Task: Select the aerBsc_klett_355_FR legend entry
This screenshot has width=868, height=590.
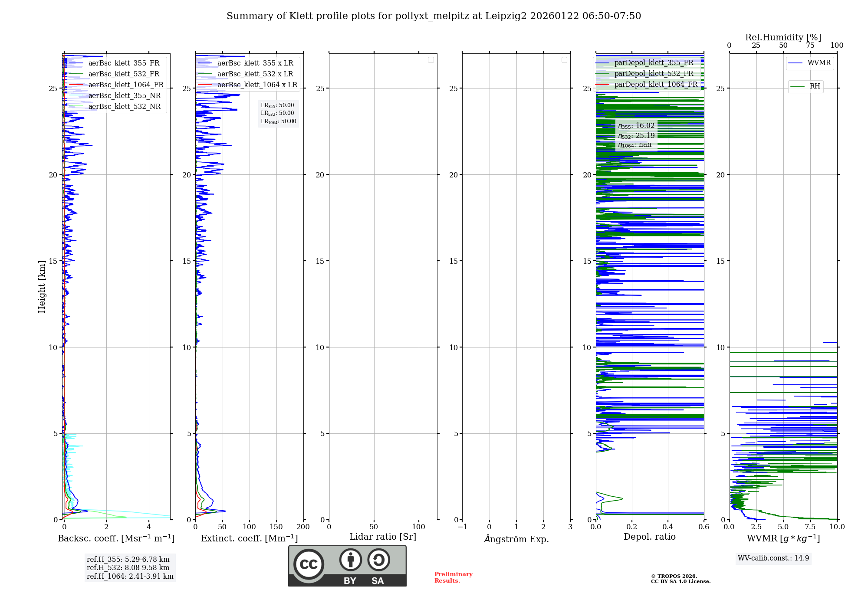Action: pyautogui.click(x=124, y=63)
